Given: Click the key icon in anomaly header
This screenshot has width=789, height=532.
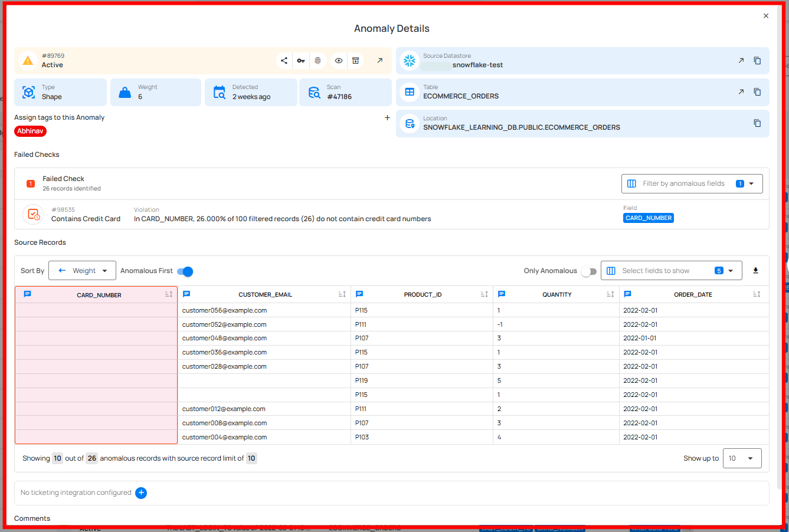Looking at the screenshot, I should click(301, 61).
